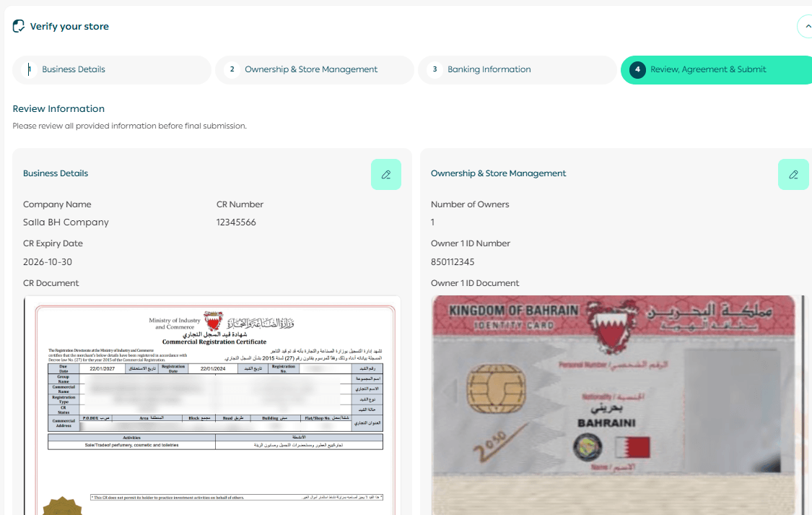The height and width of the screenshot is (515, 812).
Task: Click the review instruction text before submission
Action: point(129,126)
